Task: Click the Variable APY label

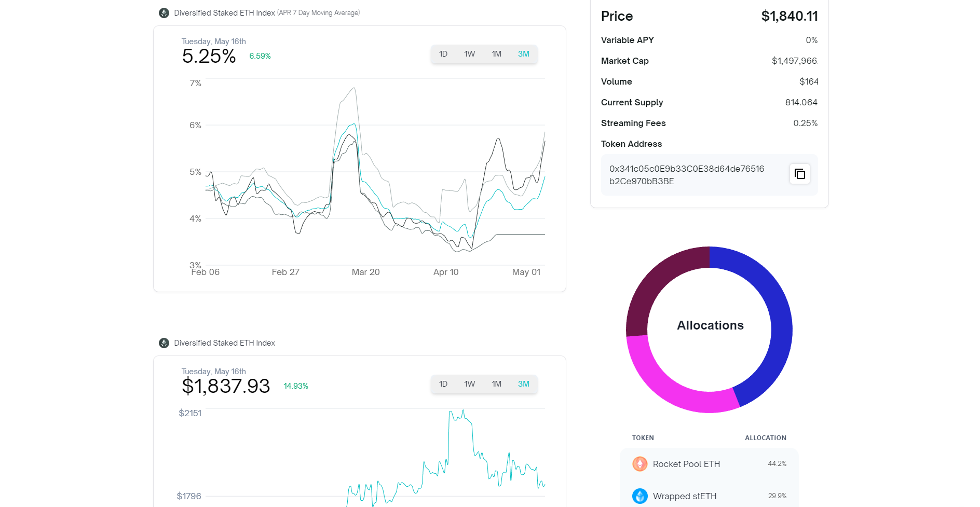Action: point(628,40)
